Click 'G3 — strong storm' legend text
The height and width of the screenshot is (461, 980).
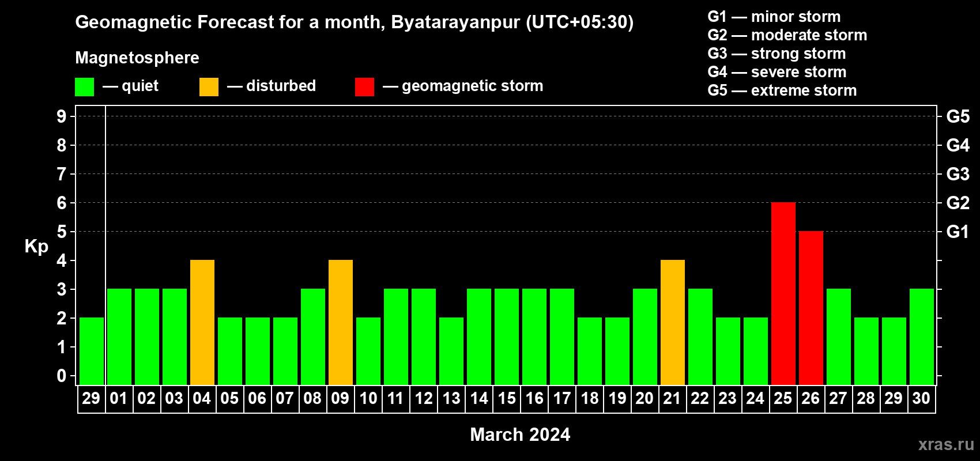(x=777, y=54)
